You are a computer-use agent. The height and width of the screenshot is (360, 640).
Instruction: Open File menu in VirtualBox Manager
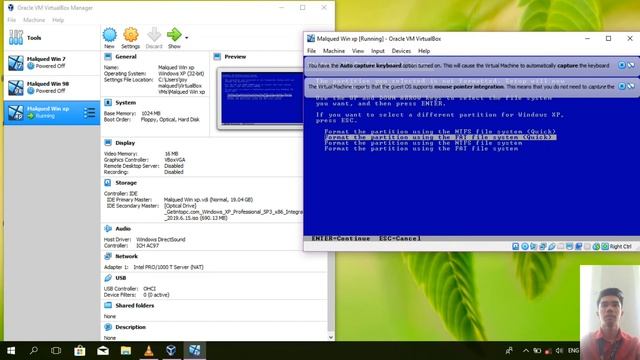tap(11, 20)
